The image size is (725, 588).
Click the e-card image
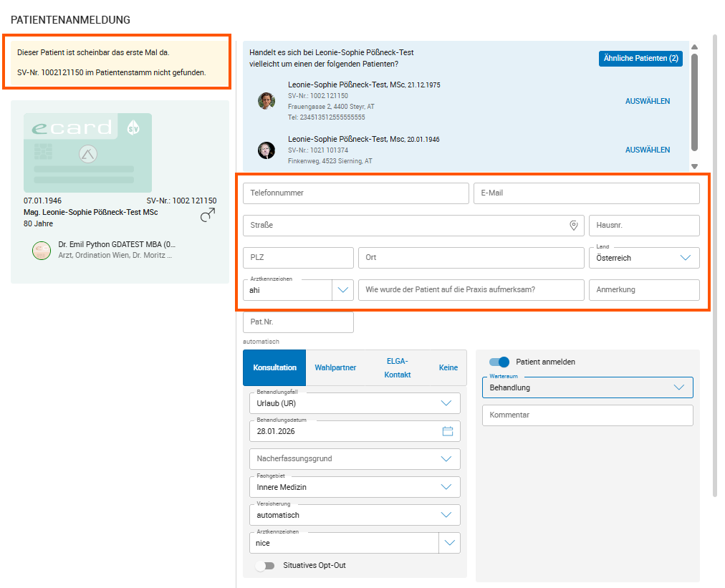coord(87,151)
